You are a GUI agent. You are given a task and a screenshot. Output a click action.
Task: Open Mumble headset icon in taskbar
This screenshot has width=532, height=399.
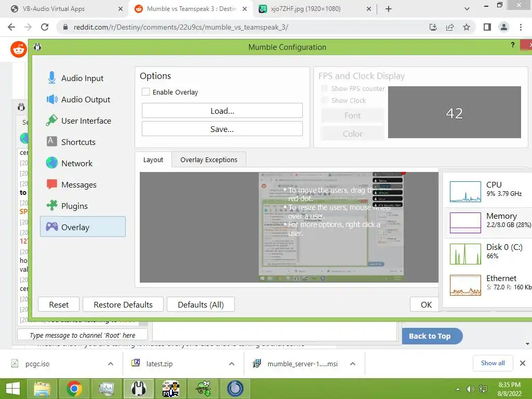coord(138,389)
